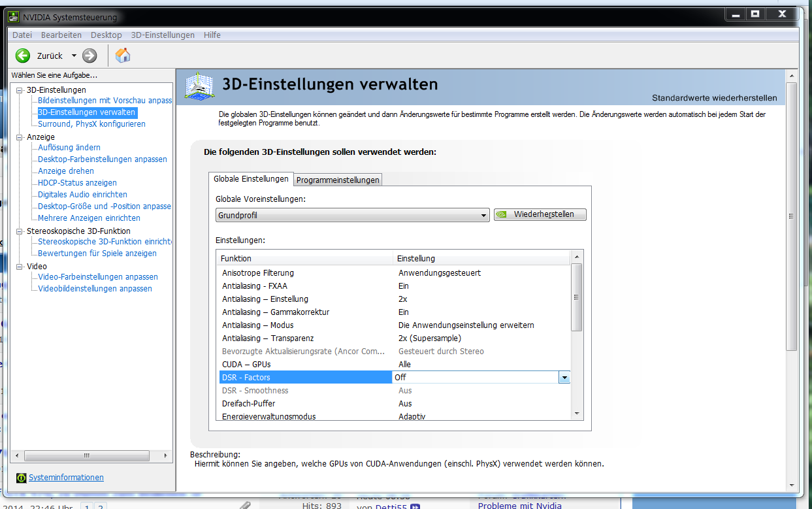This screenshot has width=812, height=509.
Task: Open the Hilfe menu
Action: pos(212,35)
